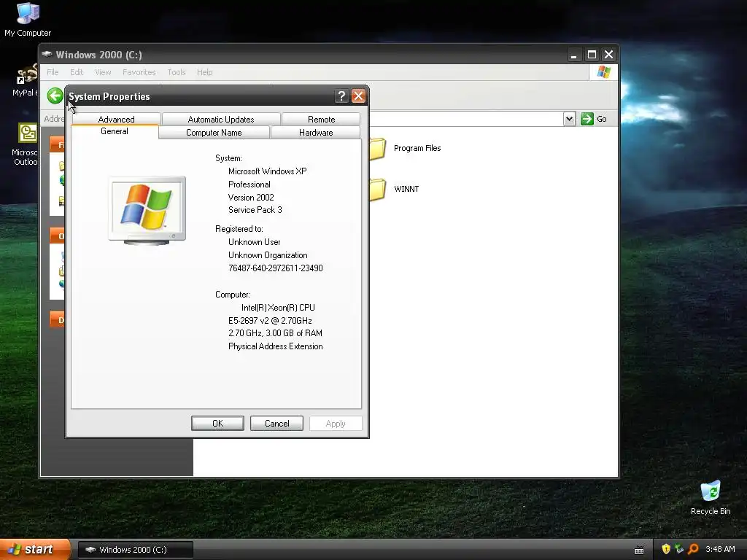Click the green network connection tray icon
Viewport: 747px width, 560px height.
(679, 549)
